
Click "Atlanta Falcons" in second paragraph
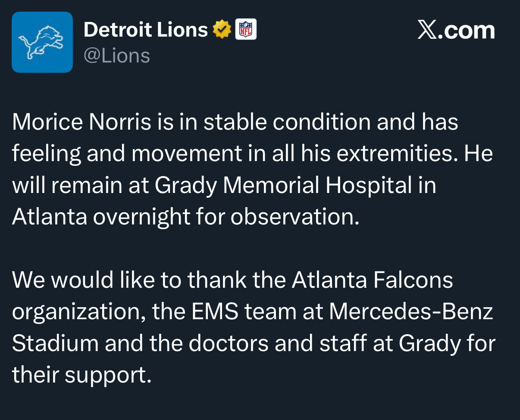tap(373, 280)
